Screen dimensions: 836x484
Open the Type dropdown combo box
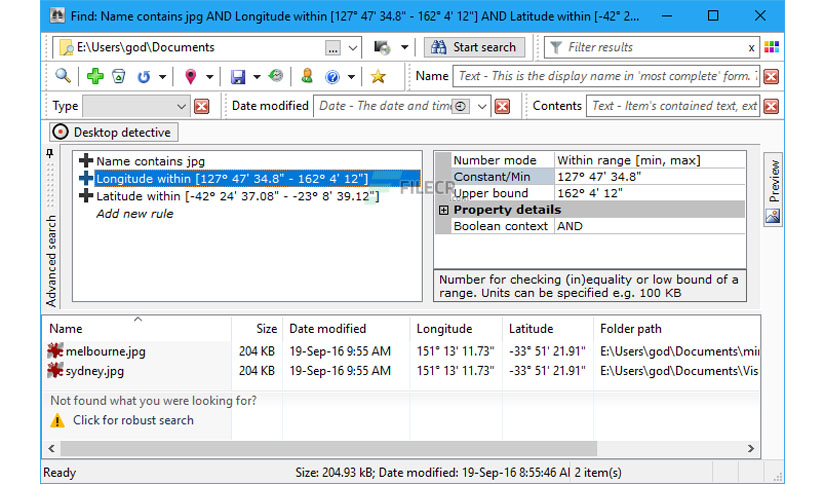click(136, 106)
